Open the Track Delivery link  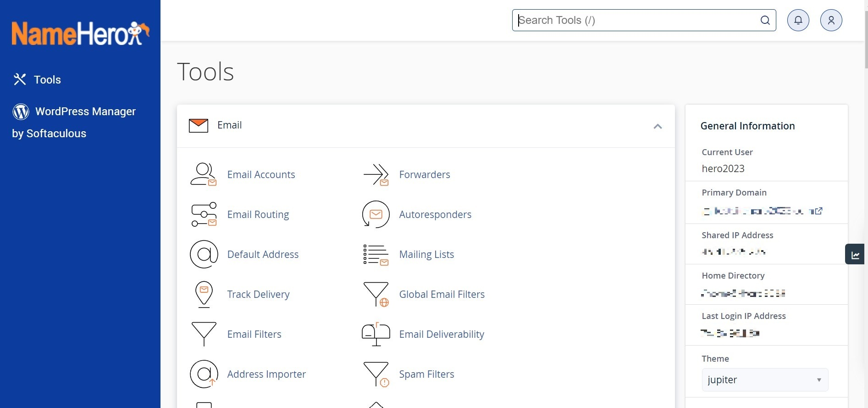258,294
